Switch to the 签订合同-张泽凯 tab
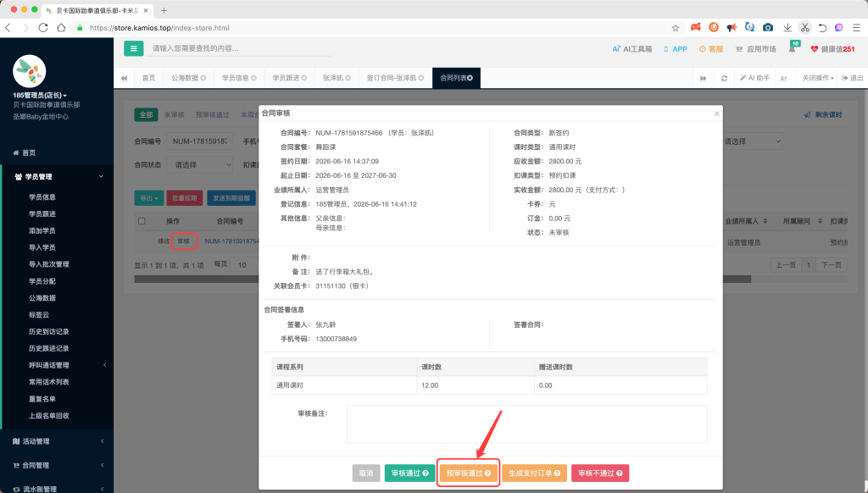 coord(395,78)
